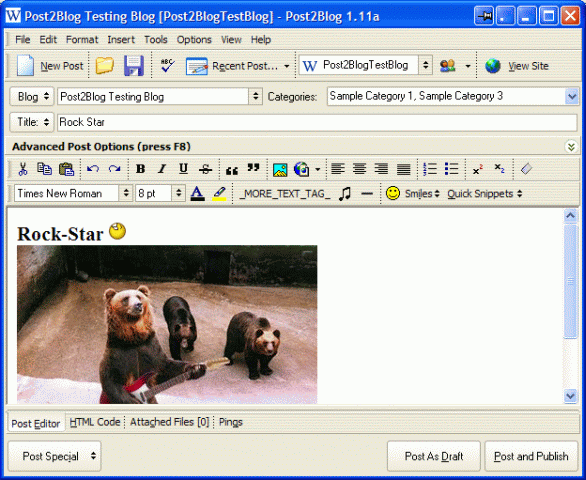Undo the last edit

tap(93, 169)
